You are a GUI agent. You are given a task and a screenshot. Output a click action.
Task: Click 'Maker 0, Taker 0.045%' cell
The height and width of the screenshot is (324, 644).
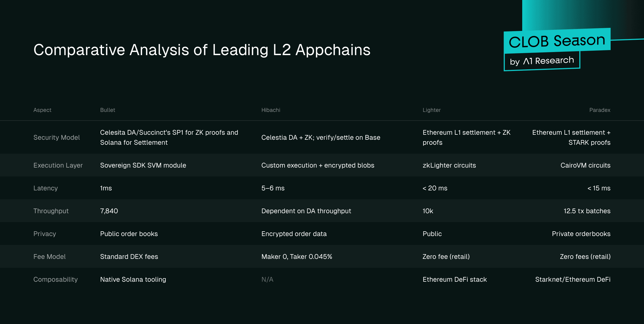click(x=297, y=257)
